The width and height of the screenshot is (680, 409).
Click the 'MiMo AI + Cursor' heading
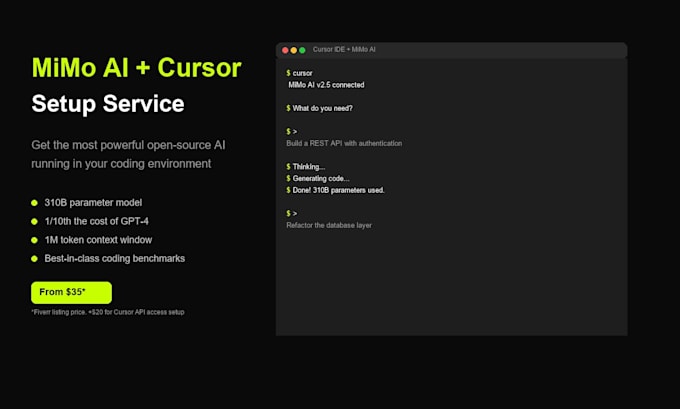(136, 68)
